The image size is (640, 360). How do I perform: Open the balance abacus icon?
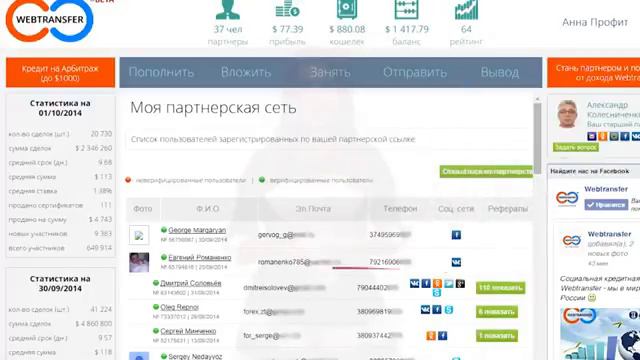click(x=407, y=9)
